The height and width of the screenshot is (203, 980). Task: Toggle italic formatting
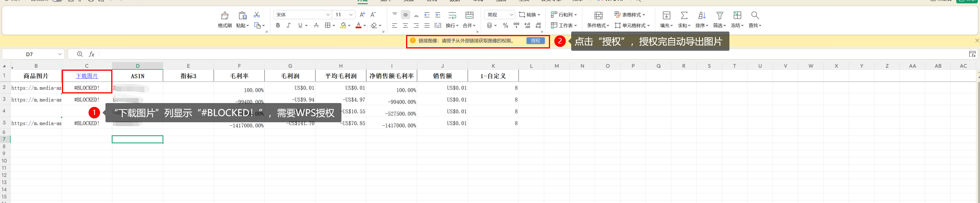pos(288,25)
